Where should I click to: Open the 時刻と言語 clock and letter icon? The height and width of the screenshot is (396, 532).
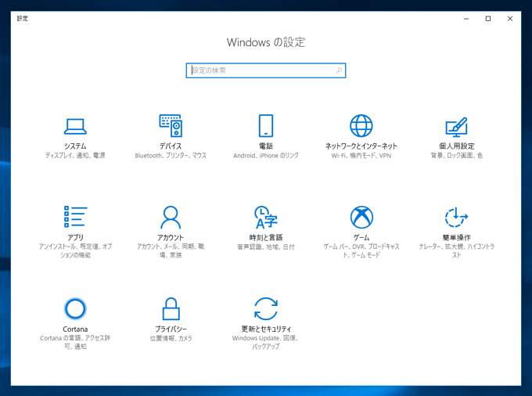pyautogui.click(x=266, y=217)
